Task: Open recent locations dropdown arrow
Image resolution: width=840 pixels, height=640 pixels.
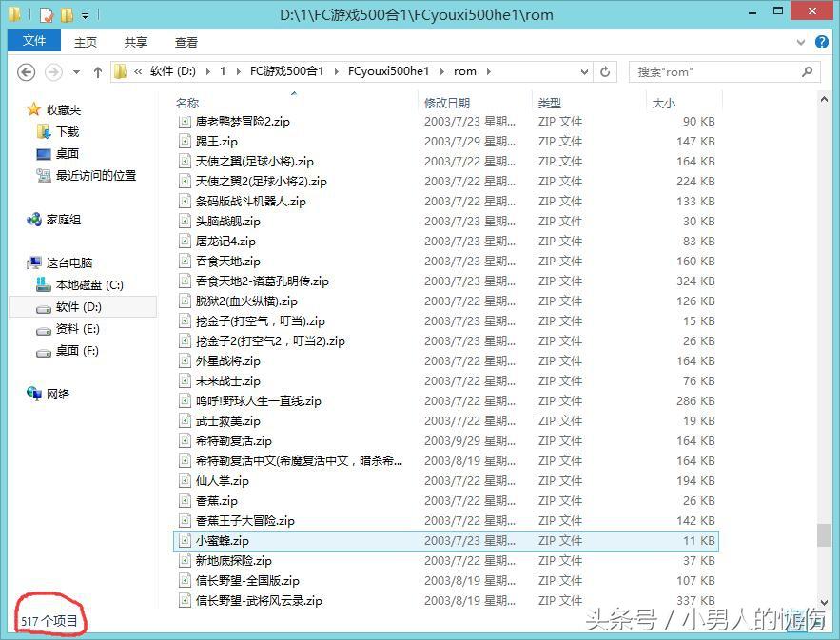Action: pyautogui.click(x=77, y=72)
